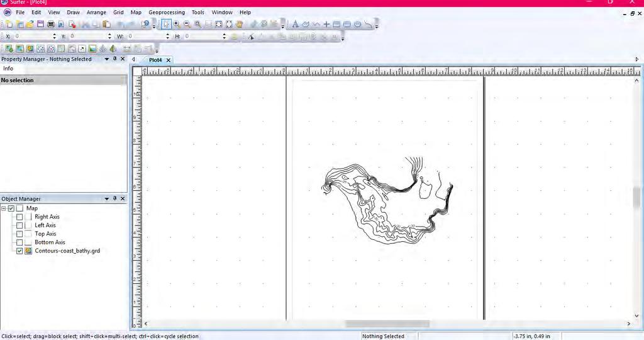The height and width of the screenshot is (340, 644).
Task: Click the Open file folder icon
Action: tap(30, 25)
